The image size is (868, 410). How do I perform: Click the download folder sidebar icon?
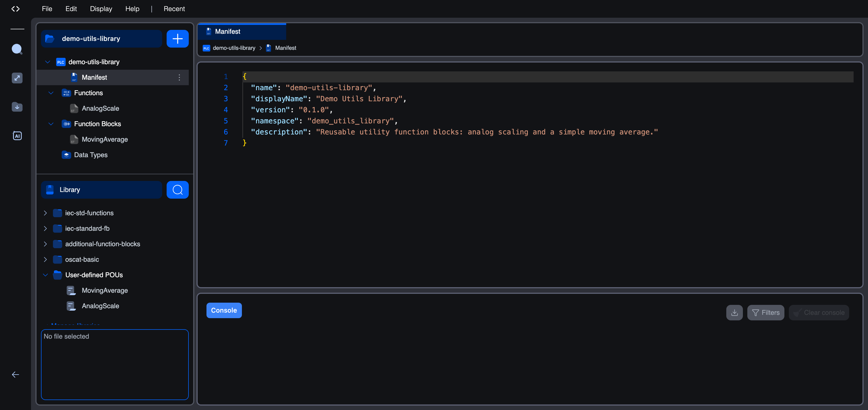click(17, 107)
